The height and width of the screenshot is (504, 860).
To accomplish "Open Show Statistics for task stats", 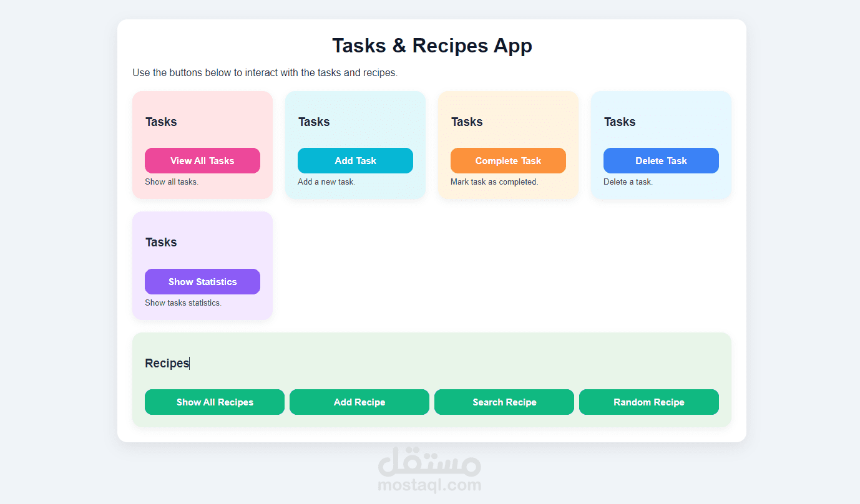I will click(202, 281).
